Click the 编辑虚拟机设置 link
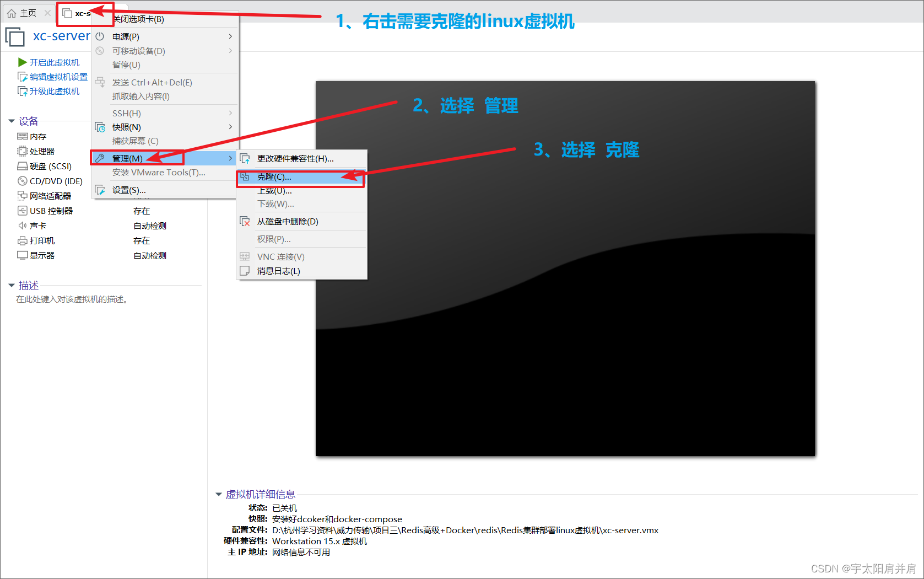 [x=58, y=77]
